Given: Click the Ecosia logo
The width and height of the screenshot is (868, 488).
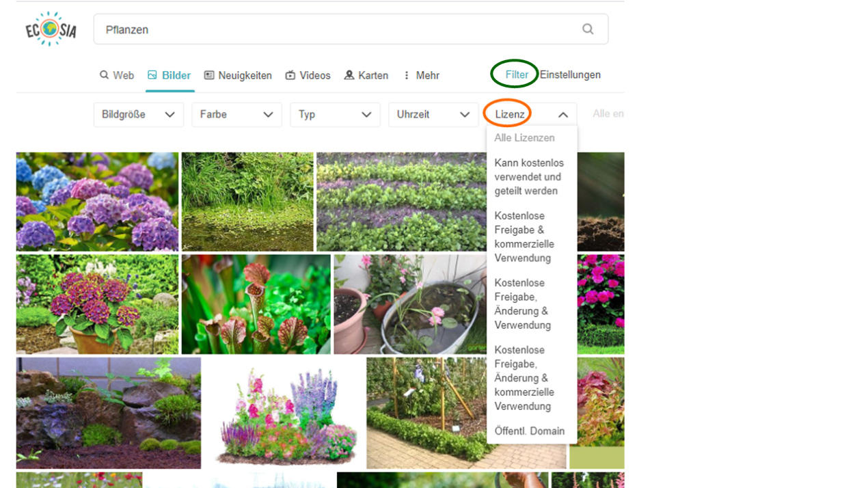Looking at the screenshot, I should (x=51, y=29).
